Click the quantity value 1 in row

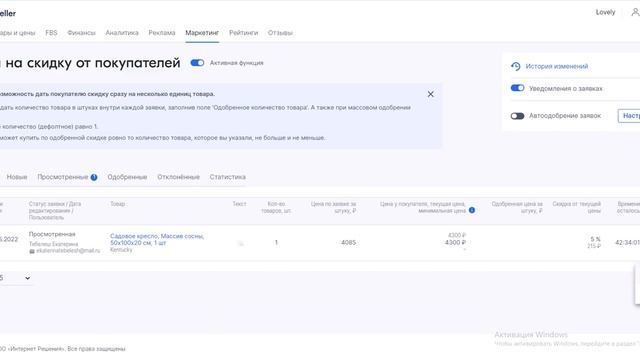[276, 242]
